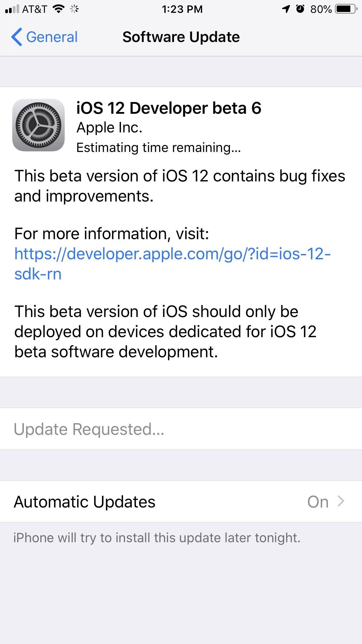Image resolution: width=362 pixels, height=644 pixels.
Task: Tap the Software Update title
Action: (x=181, y=37)
